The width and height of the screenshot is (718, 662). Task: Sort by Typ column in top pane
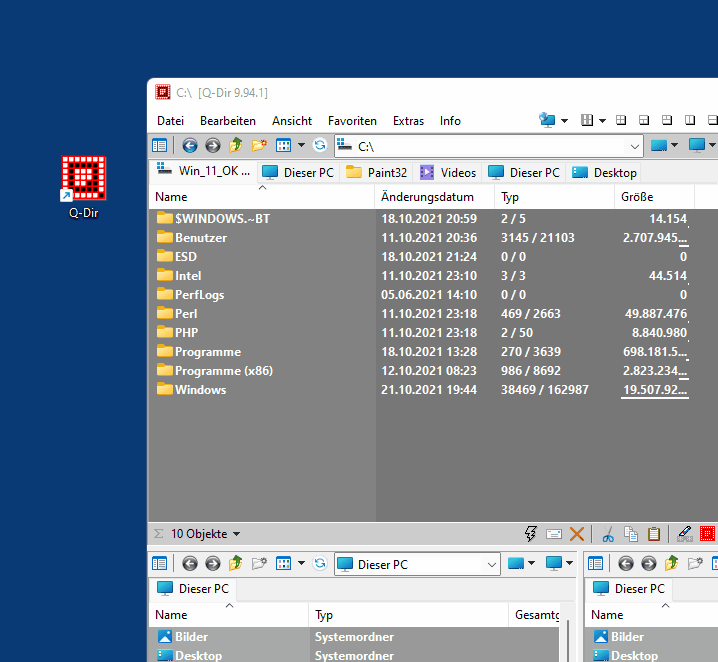(555, 197)
